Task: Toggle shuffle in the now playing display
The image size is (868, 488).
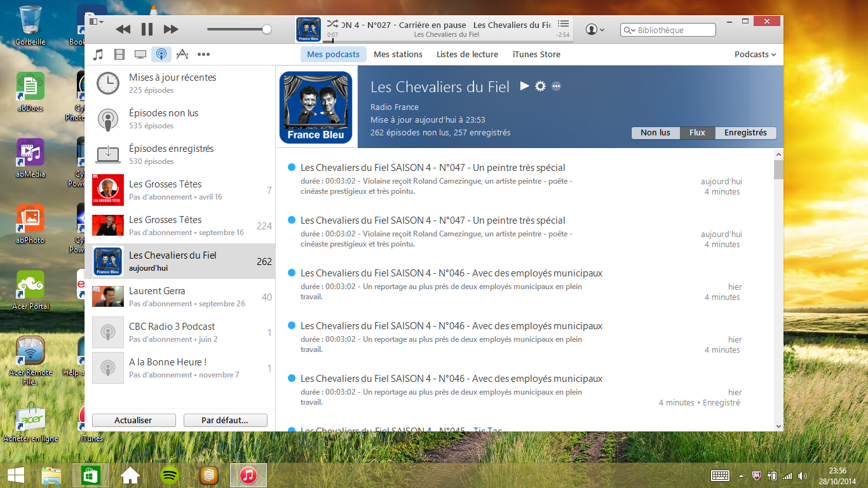Action: pyautogui.click(x=332, y=25)
